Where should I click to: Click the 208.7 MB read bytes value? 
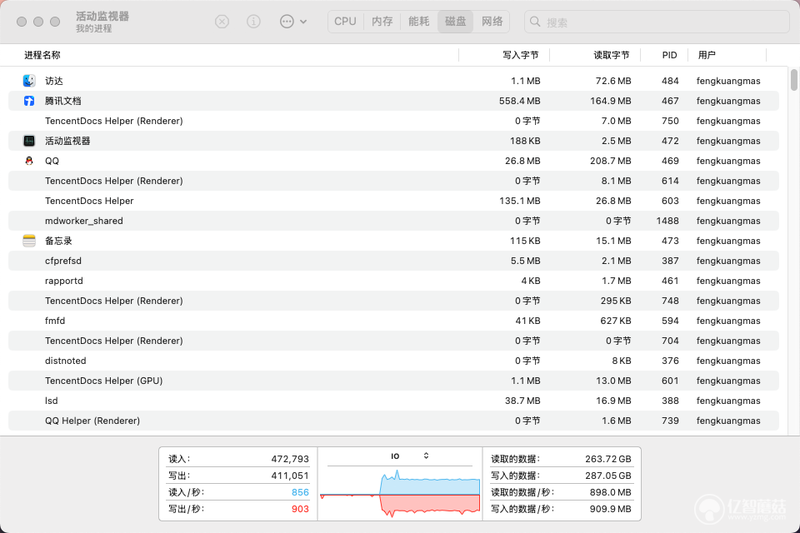click(611, 161)
